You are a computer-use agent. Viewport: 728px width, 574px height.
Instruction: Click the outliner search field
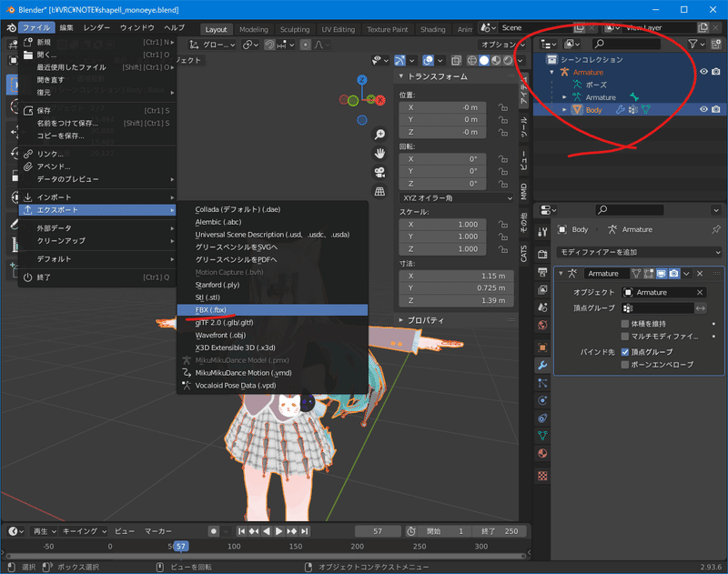tap(626, 44)
